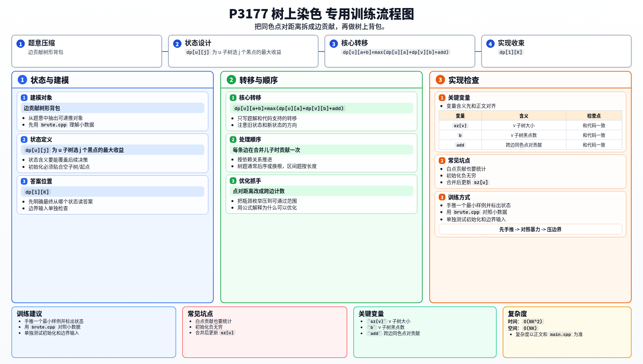The height and width of the screenshot is (364, 643).
Task: Click the badge next to 建模对象
Action: tap(24, 98)
